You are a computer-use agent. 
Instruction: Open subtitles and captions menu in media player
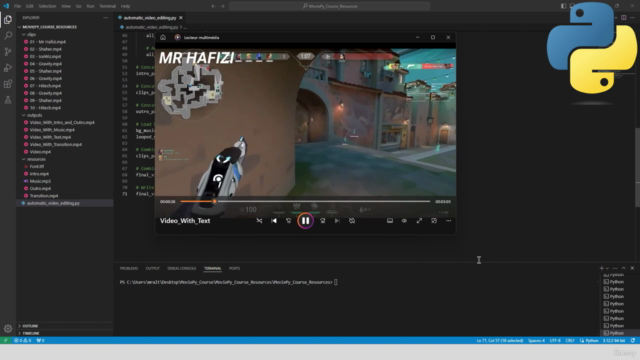point(390,221)
